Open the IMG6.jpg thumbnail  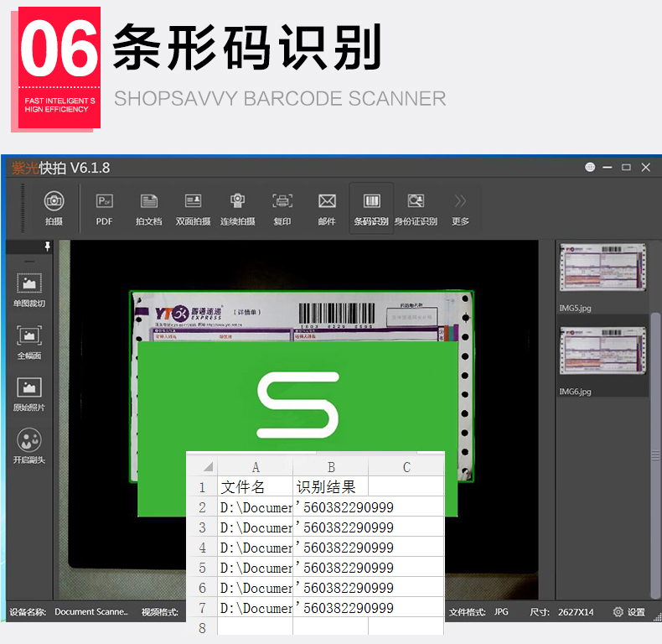click(603, 351)
